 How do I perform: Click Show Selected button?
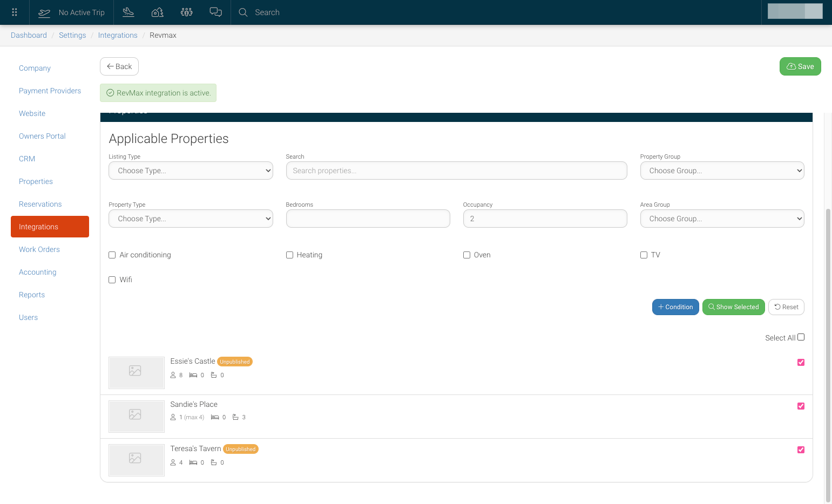click(x=734, y=307)
